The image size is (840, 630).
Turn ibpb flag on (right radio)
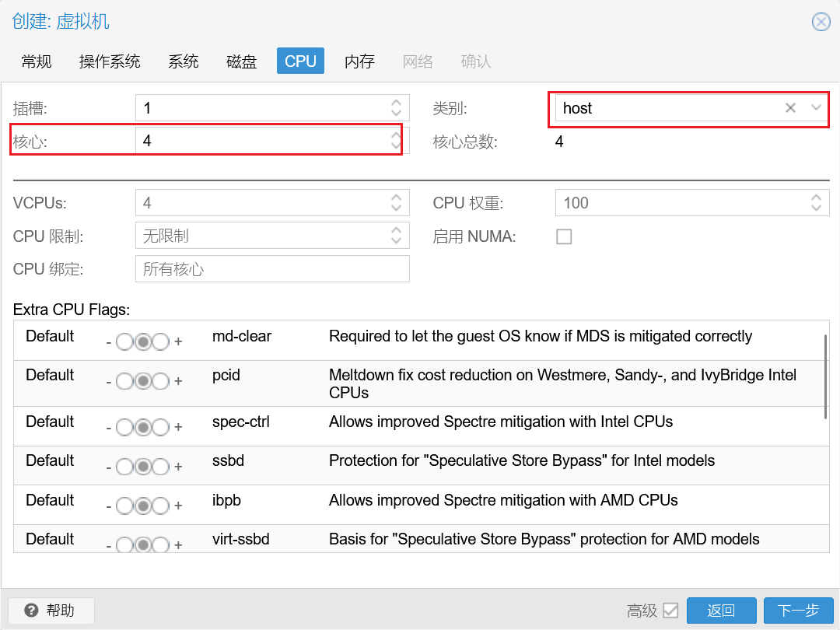pyautogui.click(x=161, y=506)
